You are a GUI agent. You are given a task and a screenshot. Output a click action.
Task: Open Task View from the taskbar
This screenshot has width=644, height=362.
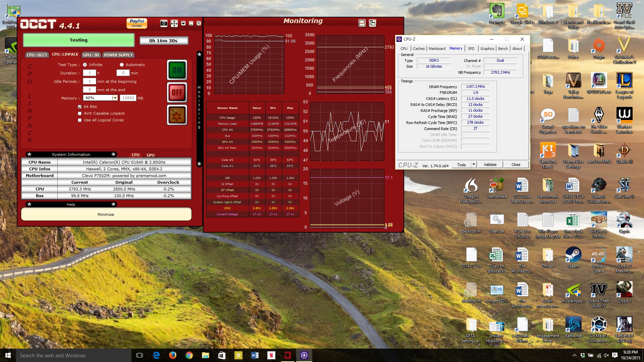(x=140, y=355)
